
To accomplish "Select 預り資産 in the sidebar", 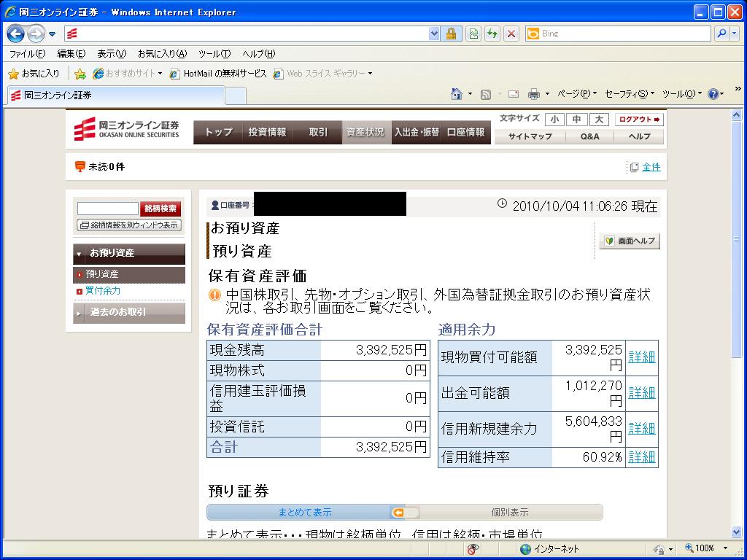I will 128,274.
